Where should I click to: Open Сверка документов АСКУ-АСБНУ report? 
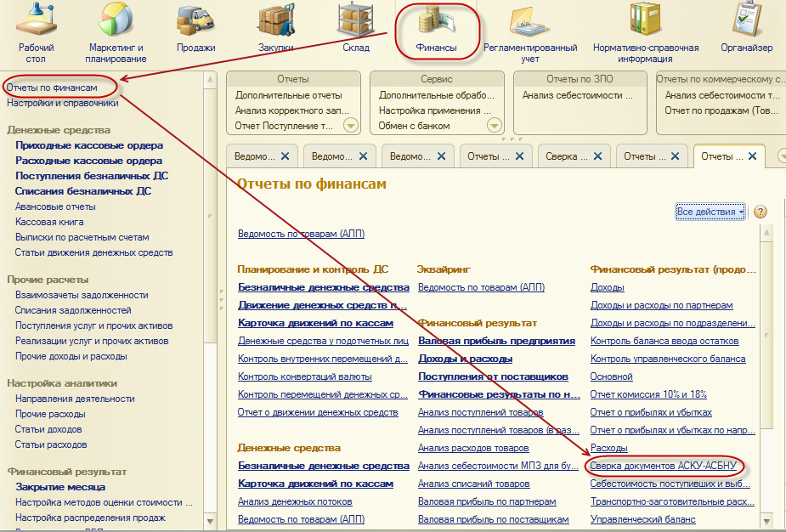click(x=663, y=466)
